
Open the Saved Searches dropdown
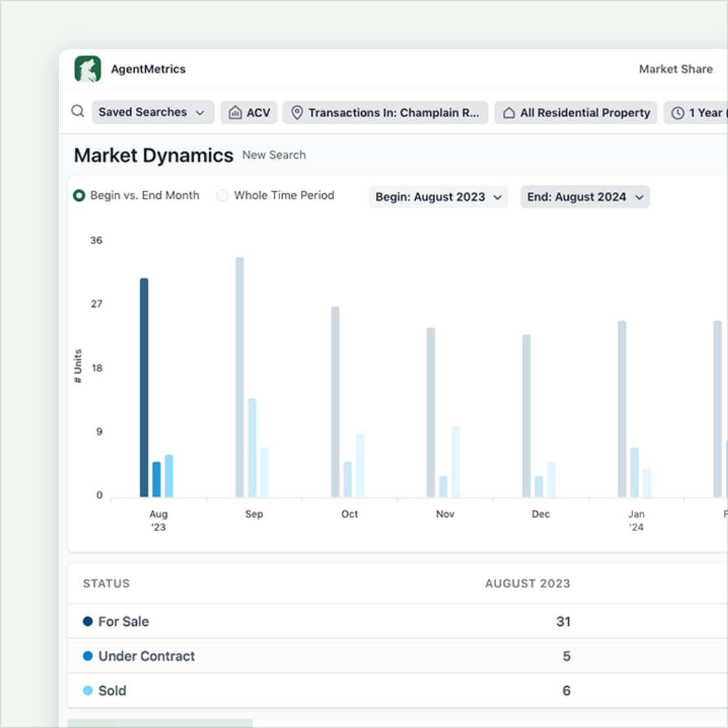[153, 112]
